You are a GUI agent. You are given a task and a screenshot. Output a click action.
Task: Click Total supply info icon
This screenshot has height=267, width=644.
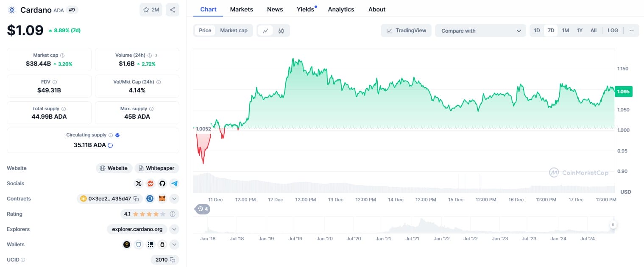[x=64, y=109]
